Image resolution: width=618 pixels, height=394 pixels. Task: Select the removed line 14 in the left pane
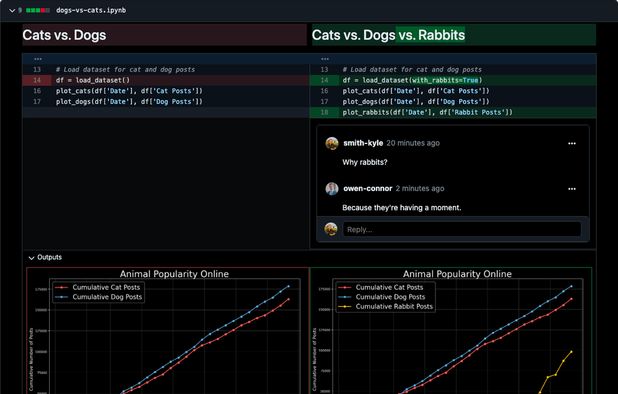(166, 80)
